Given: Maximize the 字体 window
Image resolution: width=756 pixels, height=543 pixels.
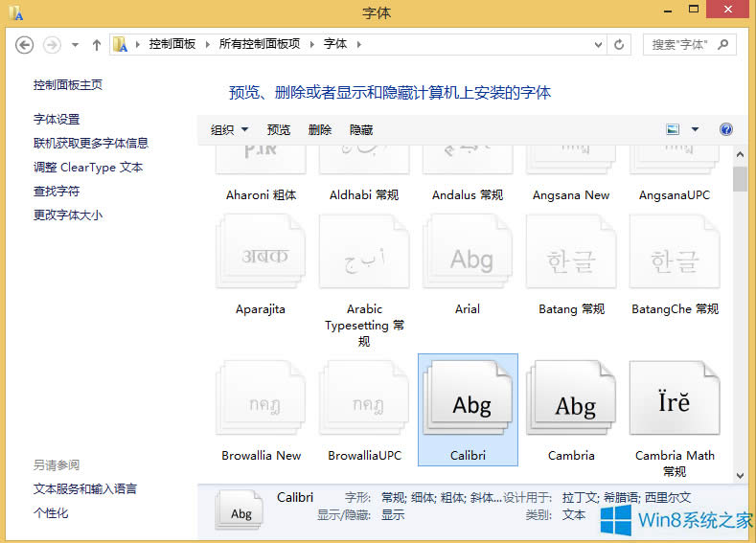Looking at the screenshot, I should [x=694, y=10].
